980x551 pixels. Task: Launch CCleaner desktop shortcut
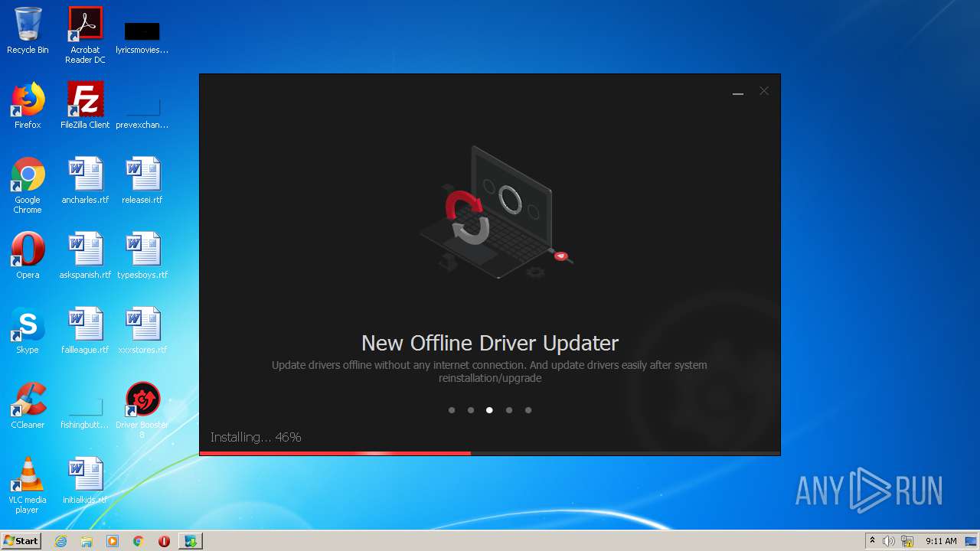(28, 406)
